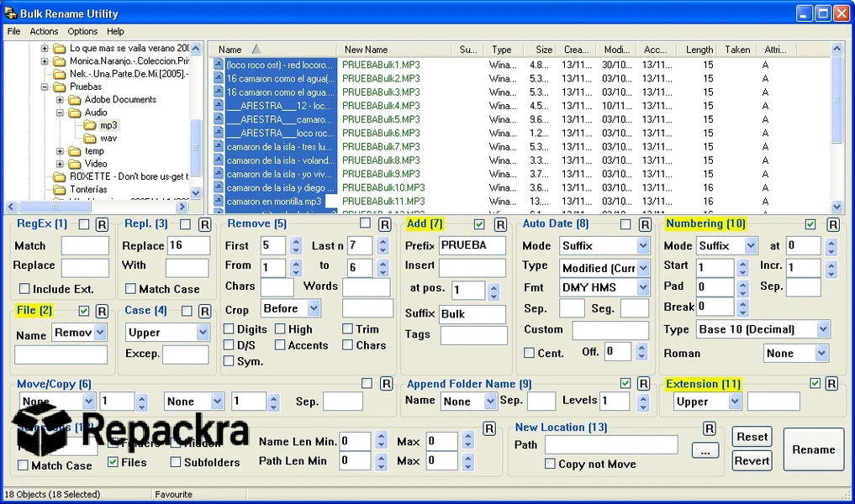
Task: Click the mp3 folder icon in the tree
Action: pyautogui.click(x=90, y=125)
